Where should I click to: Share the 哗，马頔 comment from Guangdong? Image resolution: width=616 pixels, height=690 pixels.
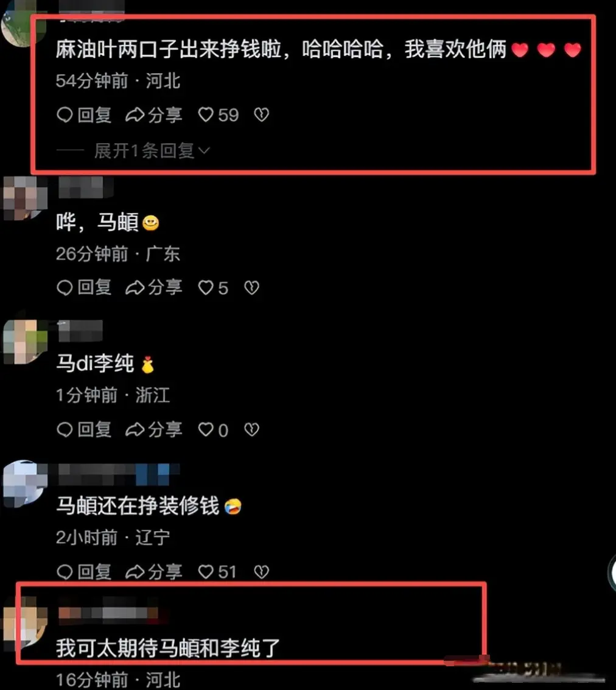coord(154,288)
